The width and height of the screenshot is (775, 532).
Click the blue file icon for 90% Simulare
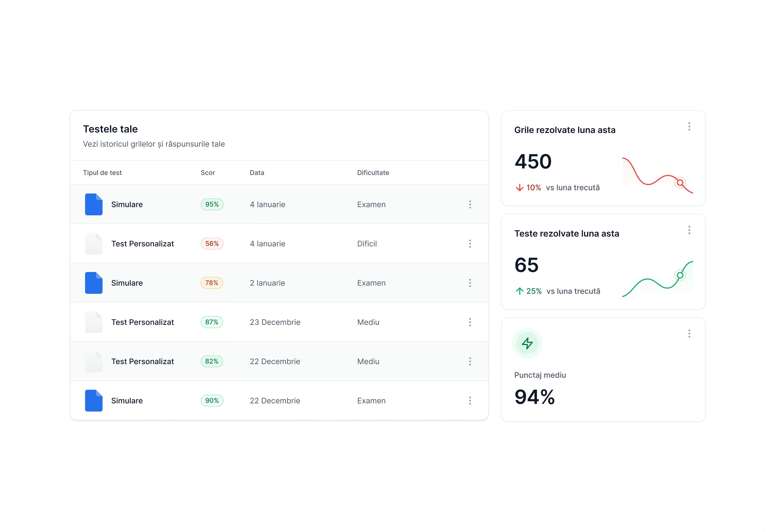94,401
